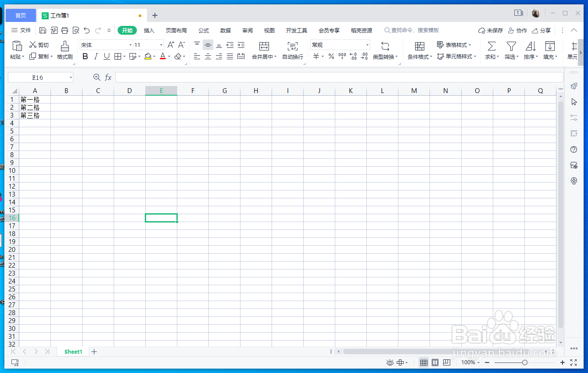Click the AutoSum (求和) sigma icon
Screen dimensions: 588x373
pyautogui.click(x=492, y=46)
